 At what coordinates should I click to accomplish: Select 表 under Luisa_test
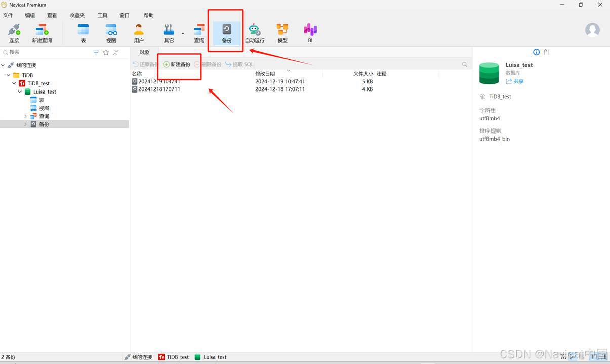click(42, 100)
